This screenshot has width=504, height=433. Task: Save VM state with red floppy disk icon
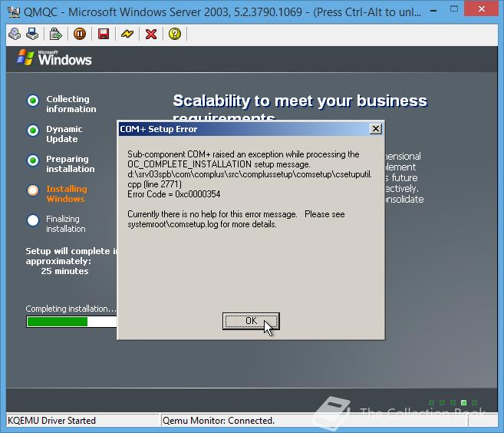coord(104,34)
